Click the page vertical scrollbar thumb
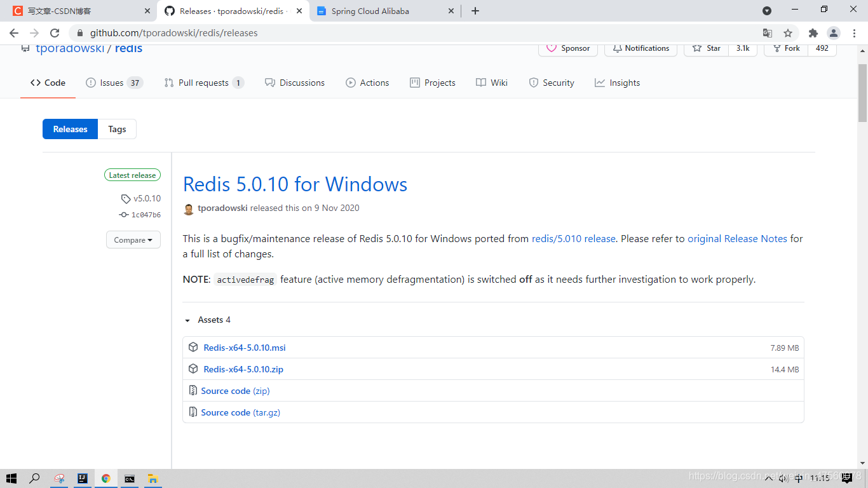This screenshot has width=868, height=488. (x=862, y=93)
